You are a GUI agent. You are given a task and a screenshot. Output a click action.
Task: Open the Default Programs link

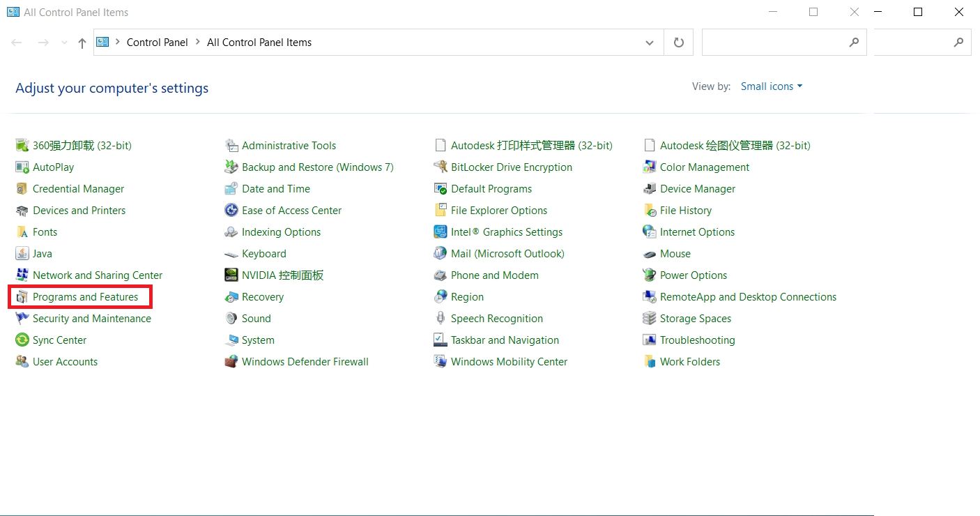point(491,188)
